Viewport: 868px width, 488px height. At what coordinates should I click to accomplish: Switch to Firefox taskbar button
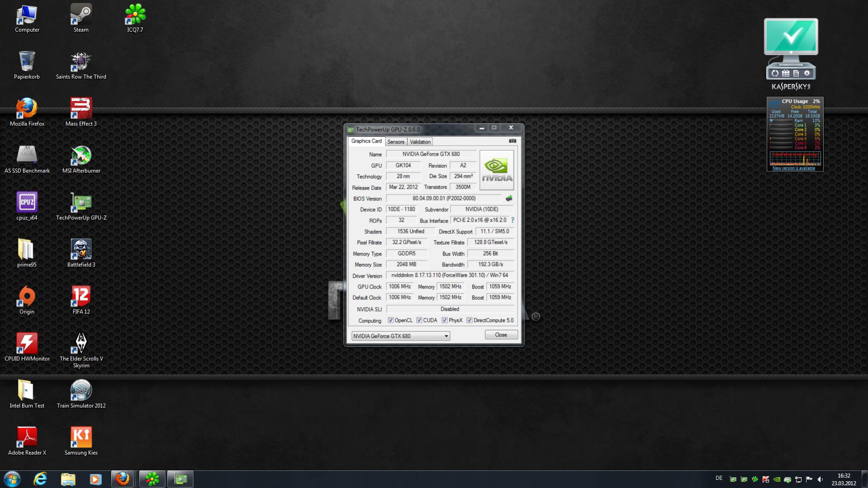pyautogui.click(x=123, y=479)
